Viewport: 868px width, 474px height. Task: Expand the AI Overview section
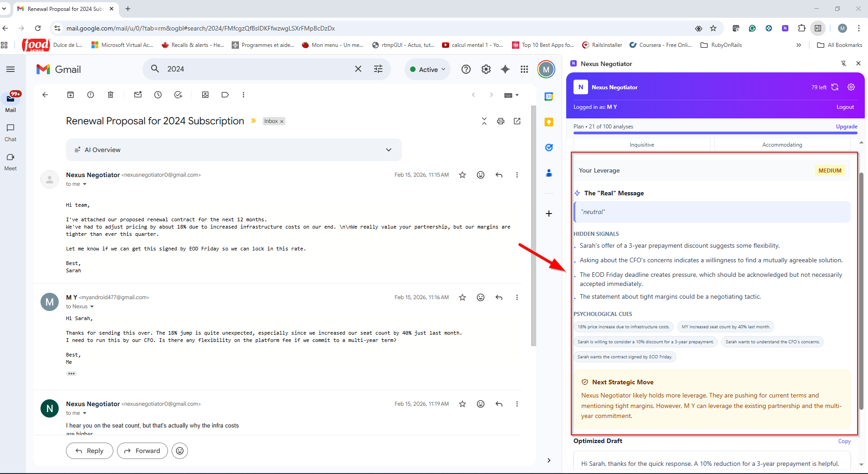point(388,150)
